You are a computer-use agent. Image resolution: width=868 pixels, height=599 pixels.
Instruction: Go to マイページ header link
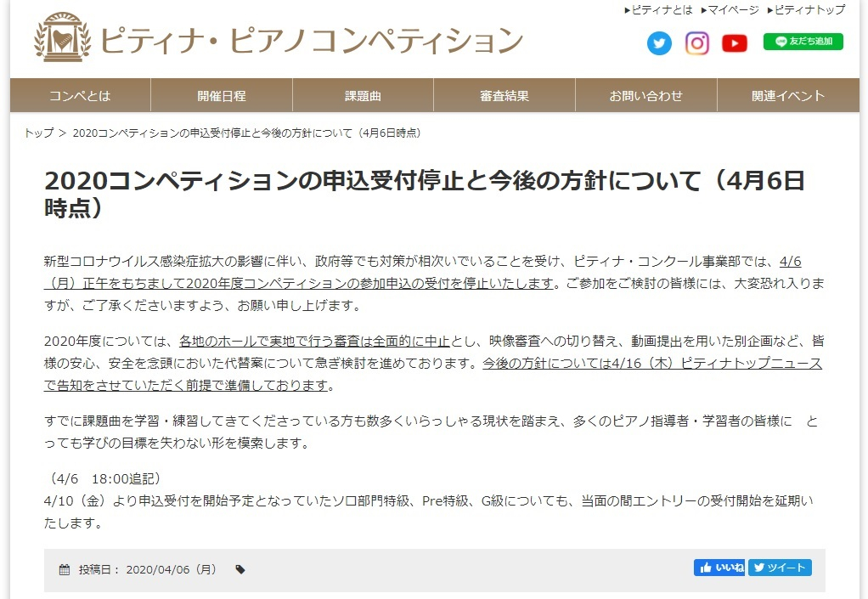pyautogui.click(x=730, y=10)
